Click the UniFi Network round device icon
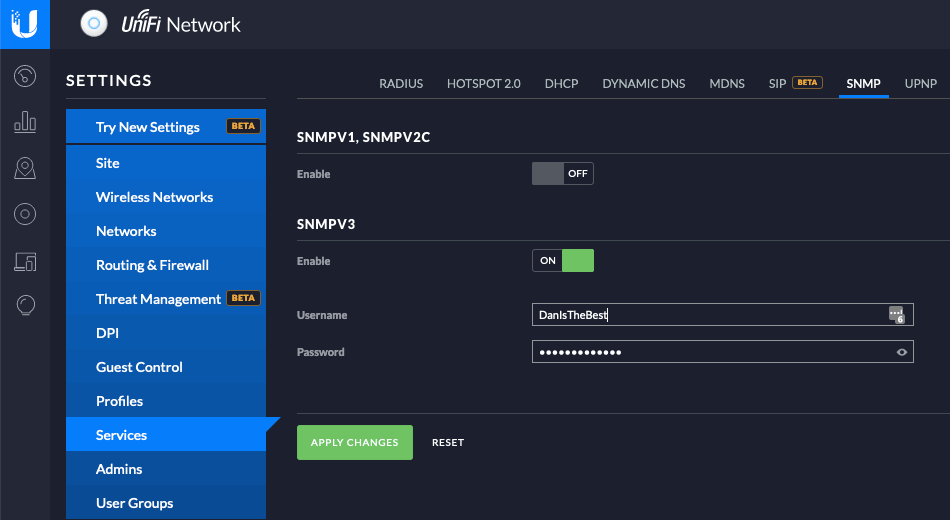This screenshot has height=520, width=950. (x=94, y=24)
